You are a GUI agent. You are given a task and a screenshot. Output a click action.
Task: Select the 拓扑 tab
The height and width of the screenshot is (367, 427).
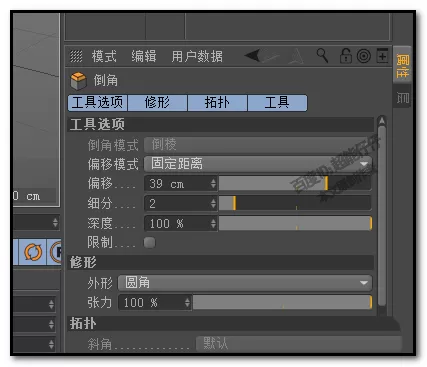(217, 102)
